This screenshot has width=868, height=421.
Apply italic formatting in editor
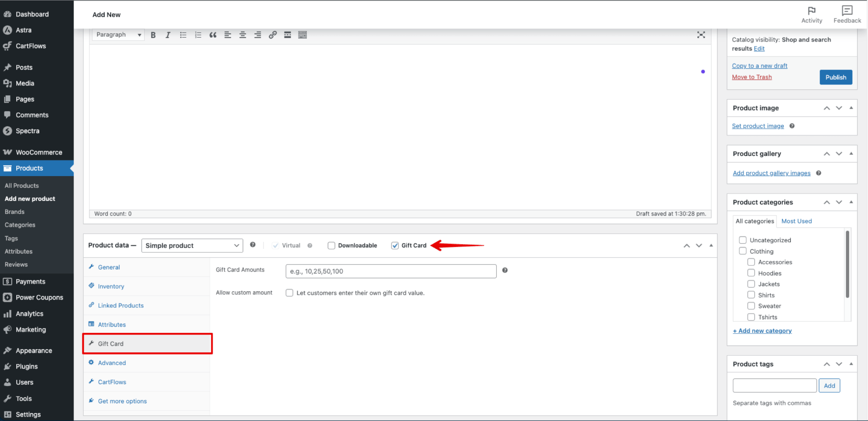pos(168,35)
